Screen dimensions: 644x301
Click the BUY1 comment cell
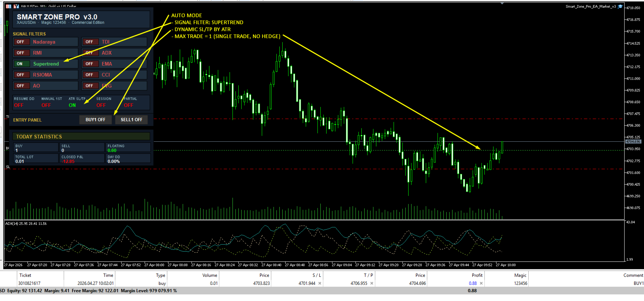pos(639,283)
